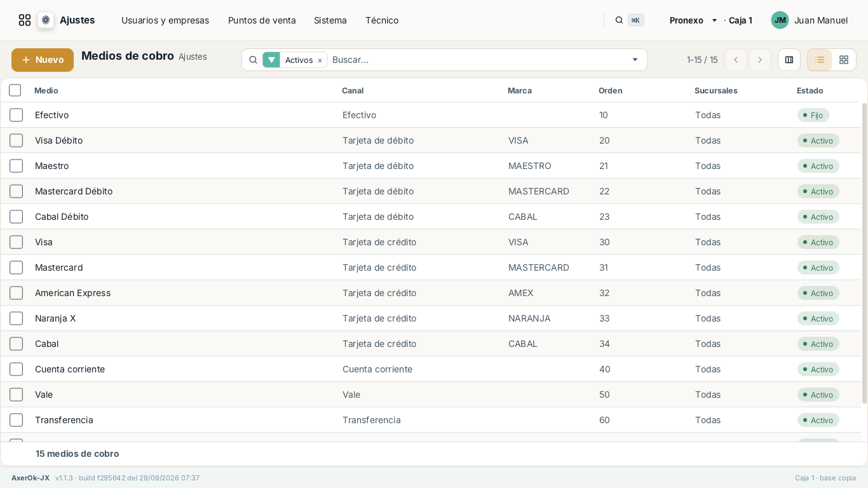Switch to kanban grid view

pos(844,60)
